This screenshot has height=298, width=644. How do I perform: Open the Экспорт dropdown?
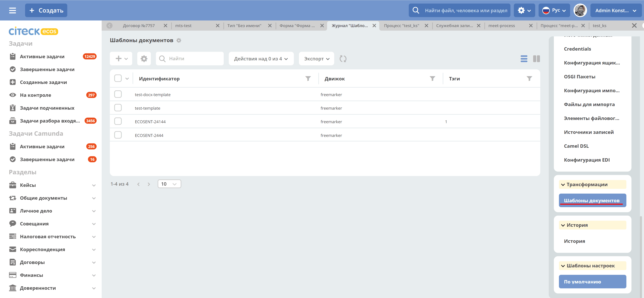pyautogui.click(x=317, y=59)
